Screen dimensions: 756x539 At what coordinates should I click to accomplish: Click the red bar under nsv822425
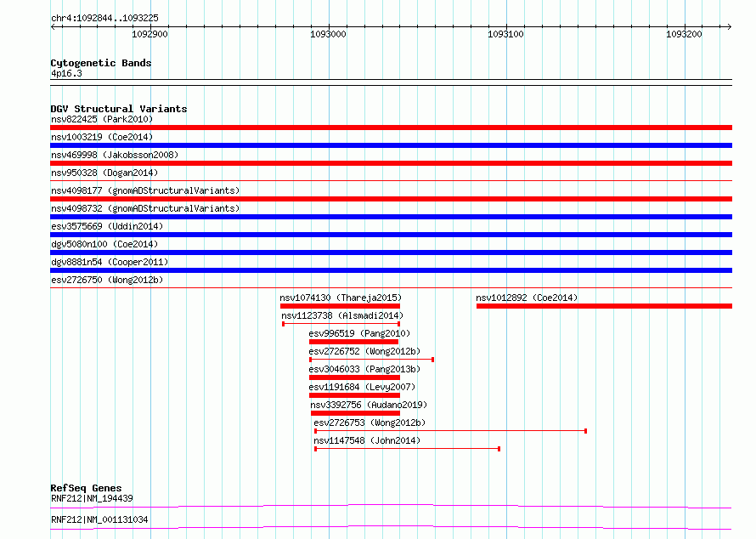pyautogui.click(x=391, y=128)
